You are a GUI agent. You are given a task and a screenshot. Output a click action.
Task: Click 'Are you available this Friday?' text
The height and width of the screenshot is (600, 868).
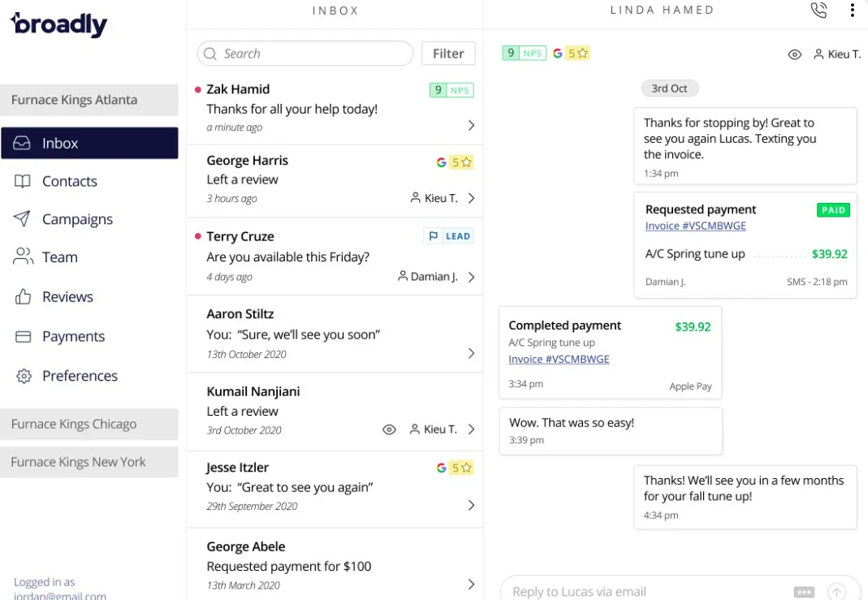(288, 257)
